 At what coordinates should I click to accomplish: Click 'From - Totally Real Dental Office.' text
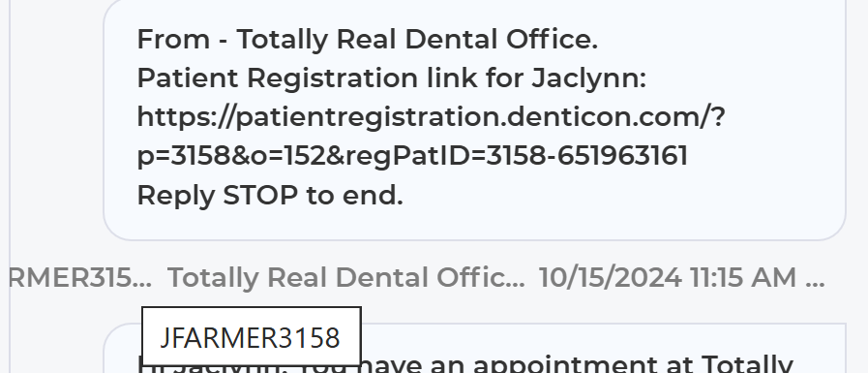[x=367, y=40]
